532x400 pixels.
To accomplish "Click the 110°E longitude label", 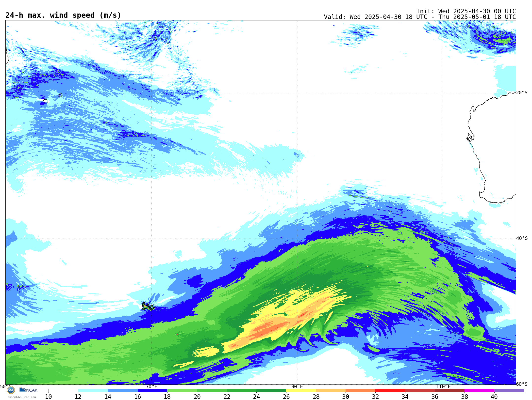I will pos(443,386).
